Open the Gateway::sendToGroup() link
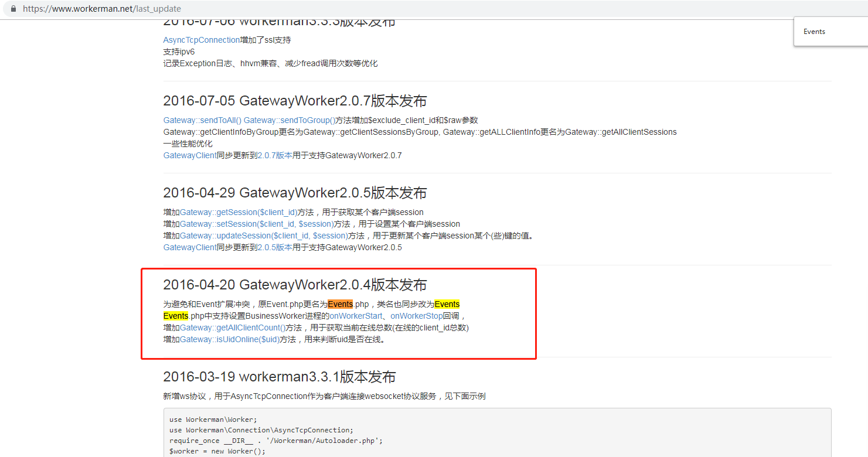 click(x=290, y=120)
